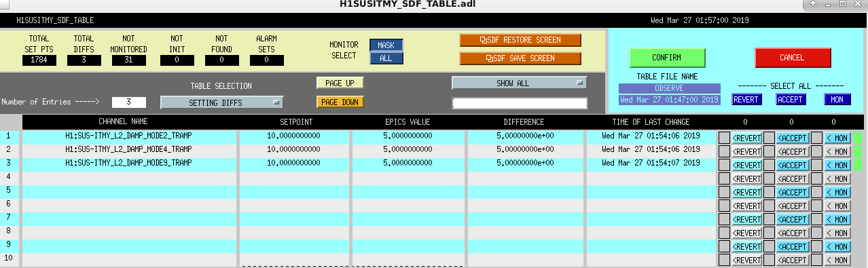The height and width of the screenshot is (268, 868).
Task: Click the EPICS value in row 2
Action: coord(408,149)
